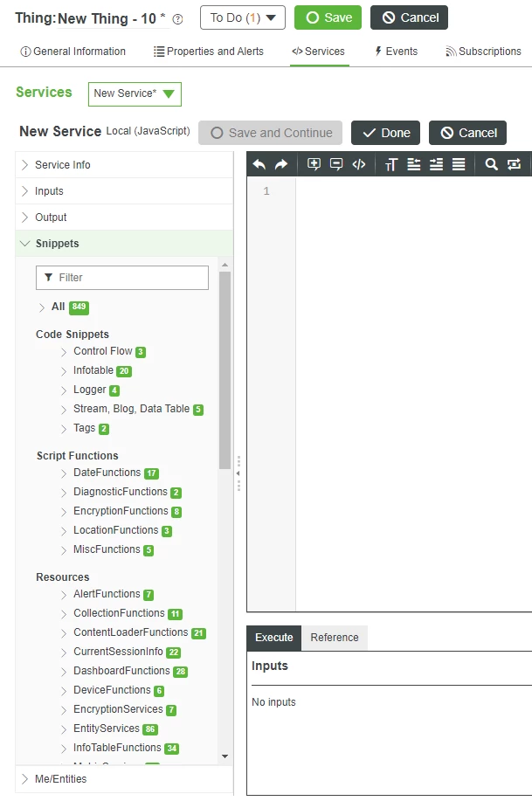
Task: Click the Done button
Action: tap(386, 133)
